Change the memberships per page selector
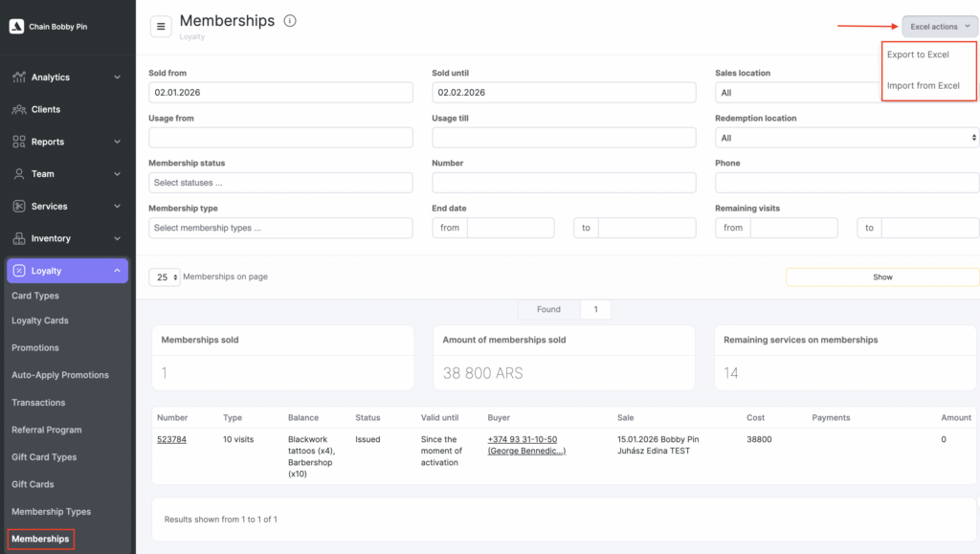Viewport: 980px width, 554px height. pos(163,277)
